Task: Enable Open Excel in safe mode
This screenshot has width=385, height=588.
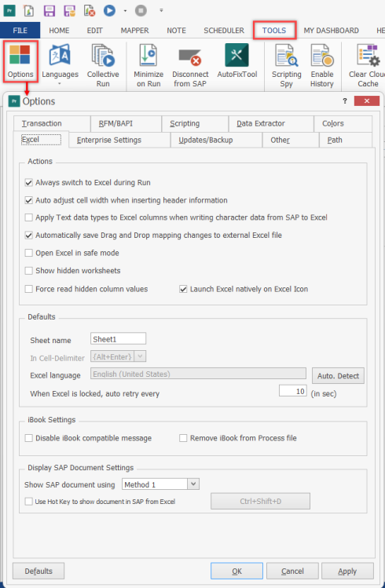Action: [28, 253]
